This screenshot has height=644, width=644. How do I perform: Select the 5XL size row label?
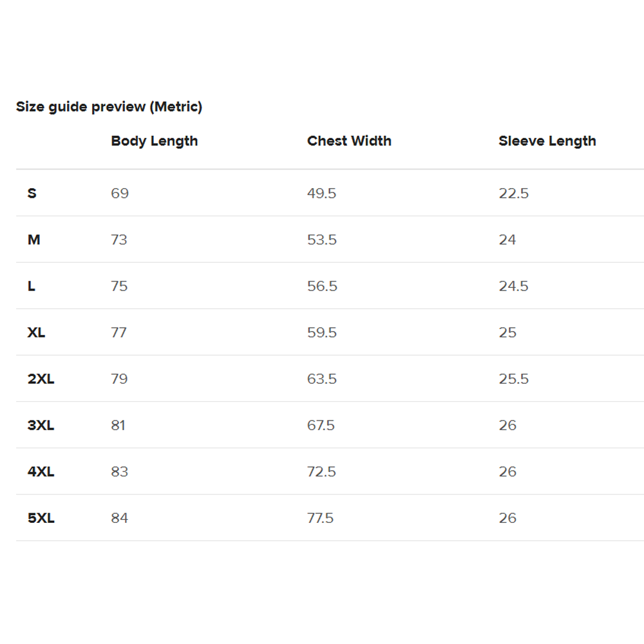pos(41,518)
